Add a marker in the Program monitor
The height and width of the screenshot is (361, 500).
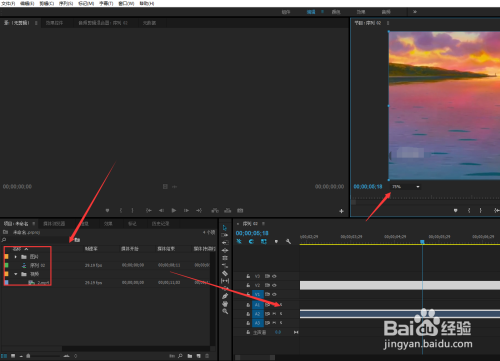(456, 210)
